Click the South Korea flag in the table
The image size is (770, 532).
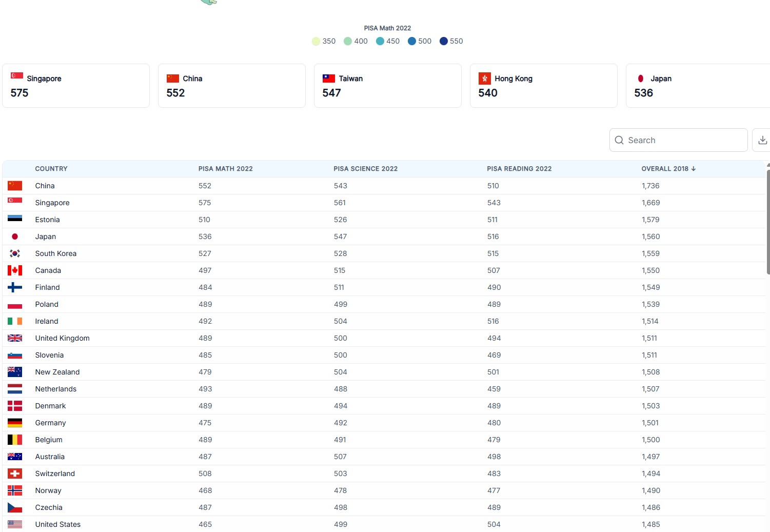[15, 253]
